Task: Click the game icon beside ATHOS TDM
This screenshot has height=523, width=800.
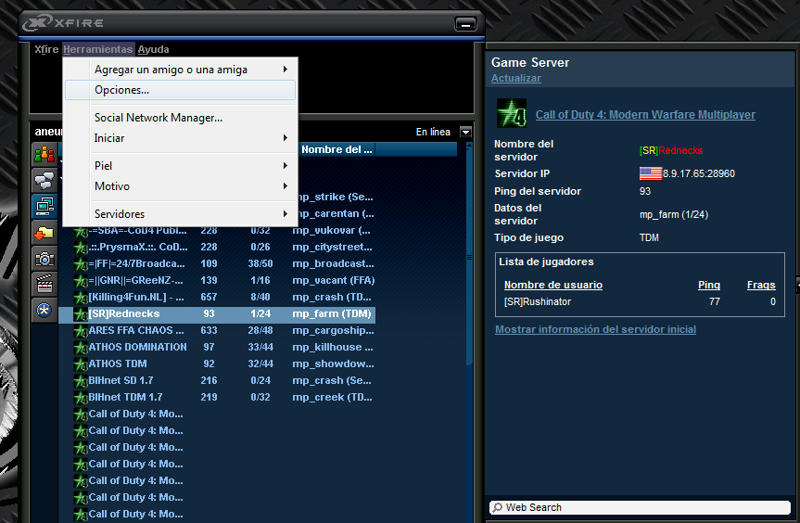Action: [x=81, y=364]
